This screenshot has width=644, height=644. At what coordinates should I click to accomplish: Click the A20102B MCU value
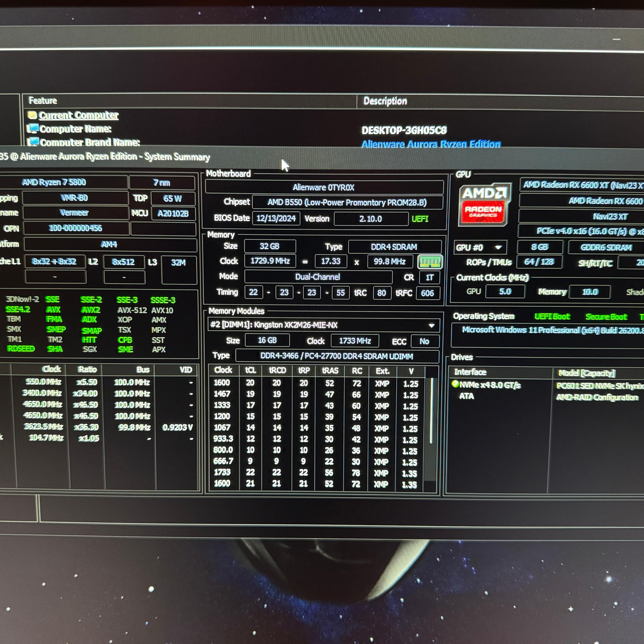(x=173, y=213)
